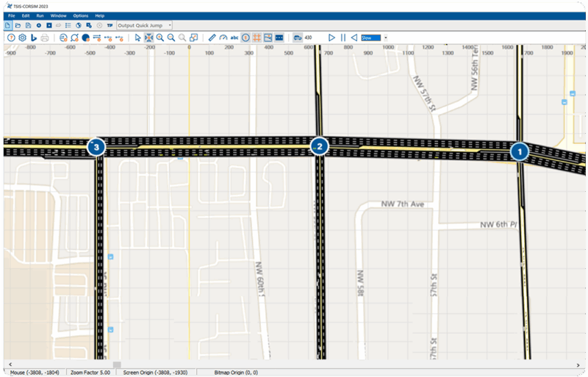This screenshot has height=377, width=588.
Task: Click the Open folder icon
Action: pyautogui.click(x=18, y=25)
